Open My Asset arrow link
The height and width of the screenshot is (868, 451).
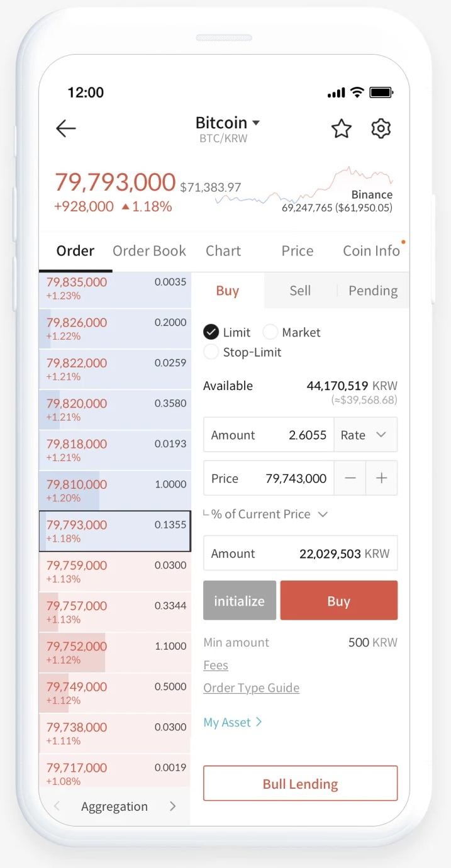tap(233, 723)
